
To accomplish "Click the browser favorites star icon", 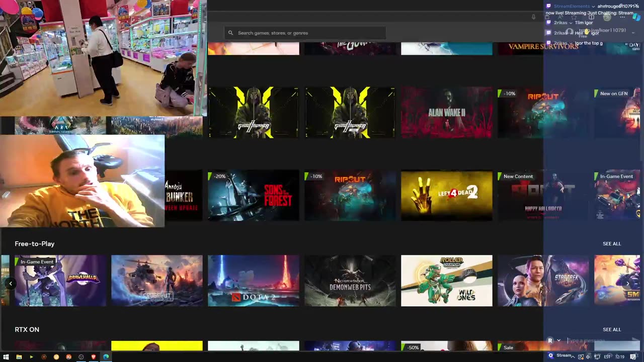I will 574,17.
